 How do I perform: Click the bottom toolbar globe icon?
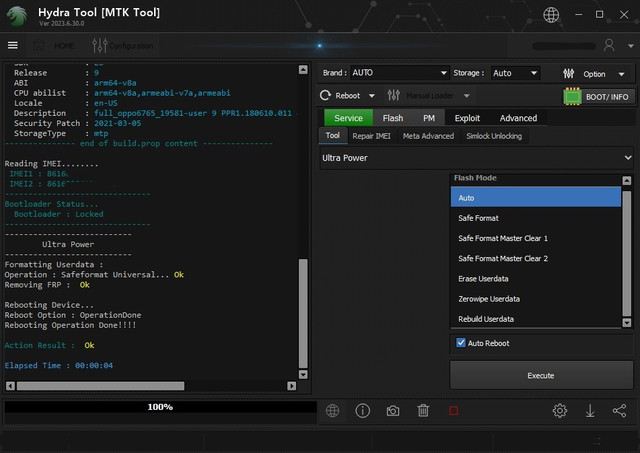pyautogui.click(x=333, y=411)
